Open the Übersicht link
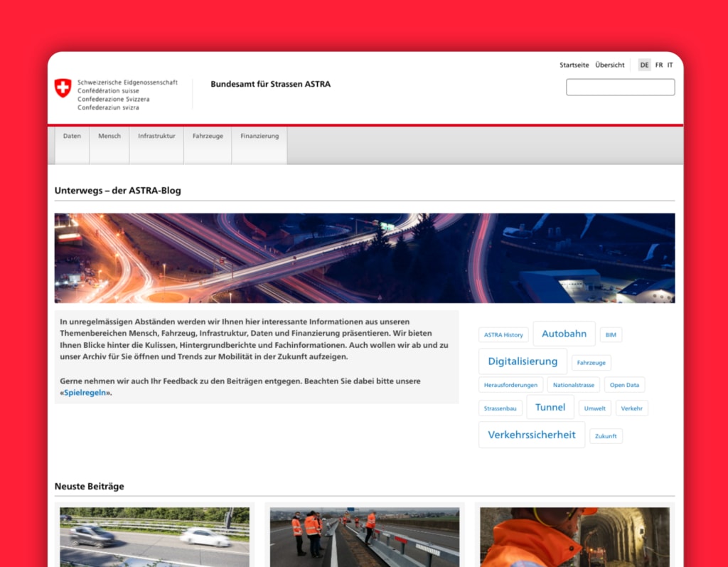This screenshot has width=728, height=567. (x=609, y=65)
